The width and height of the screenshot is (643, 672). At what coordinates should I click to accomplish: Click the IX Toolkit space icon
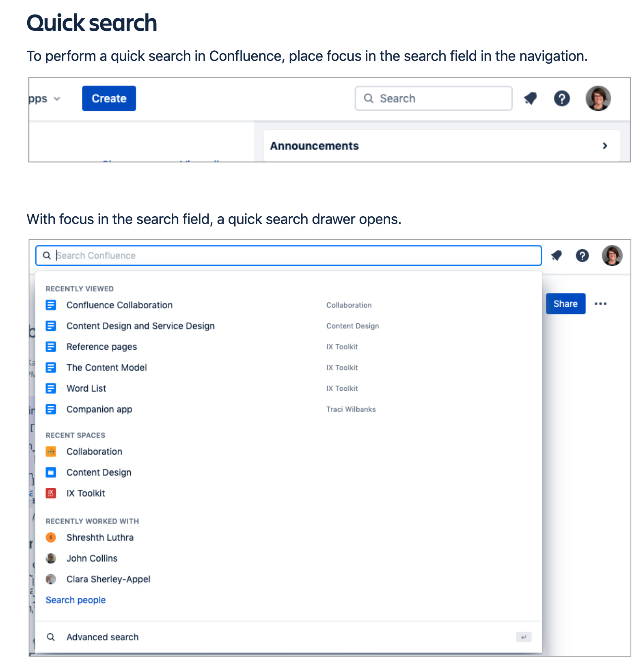tap(51, 493)
